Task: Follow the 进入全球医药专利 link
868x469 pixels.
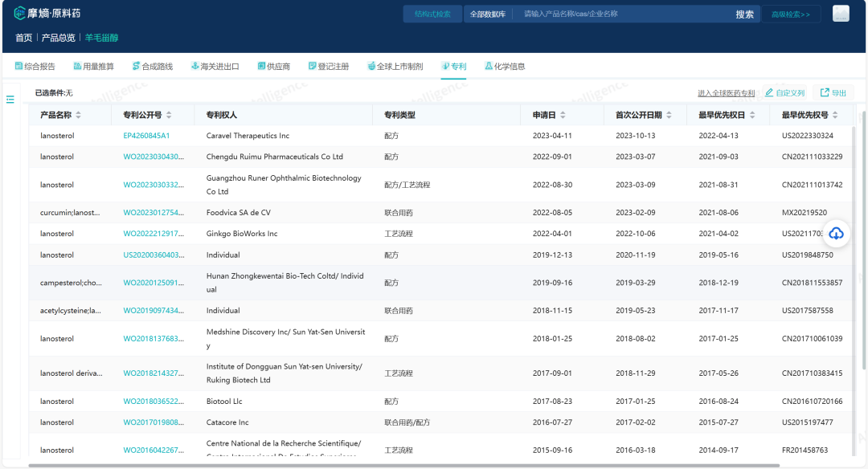Action: [x=726, y=93]
